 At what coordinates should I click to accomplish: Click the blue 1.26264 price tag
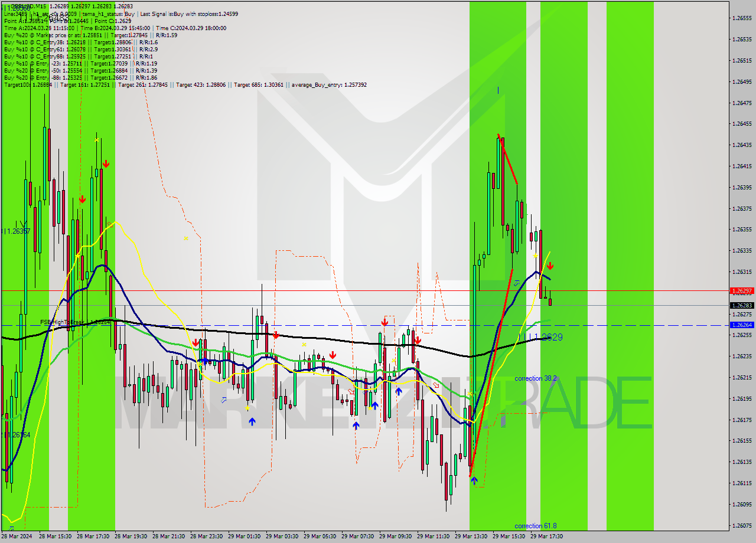pyautogui.click(x=742, y=325)
